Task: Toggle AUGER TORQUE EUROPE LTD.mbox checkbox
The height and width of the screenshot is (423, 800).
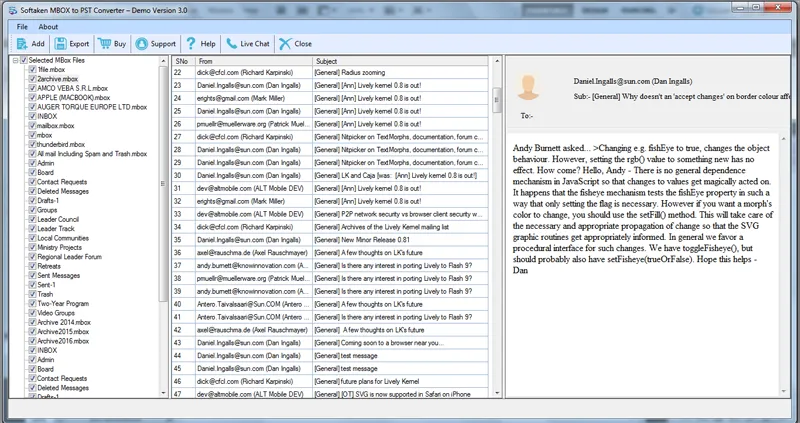Action: click(x=33, y=107)
